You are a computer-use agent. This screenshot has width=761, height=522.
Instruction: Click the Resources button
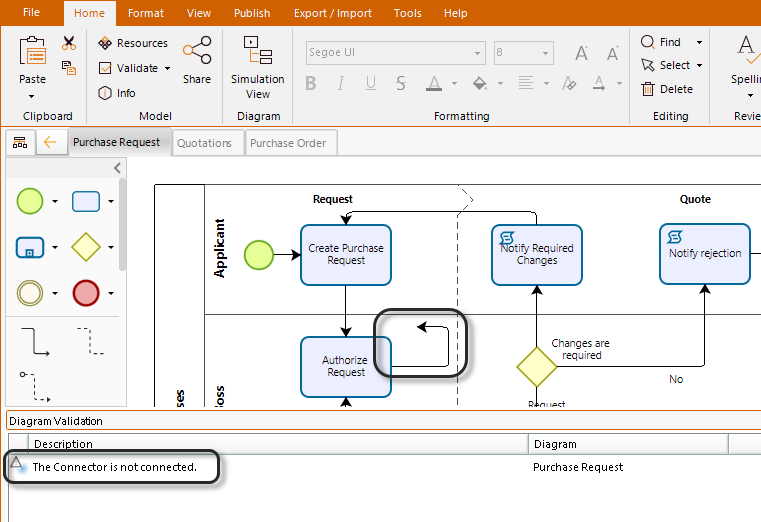[133, 43]
